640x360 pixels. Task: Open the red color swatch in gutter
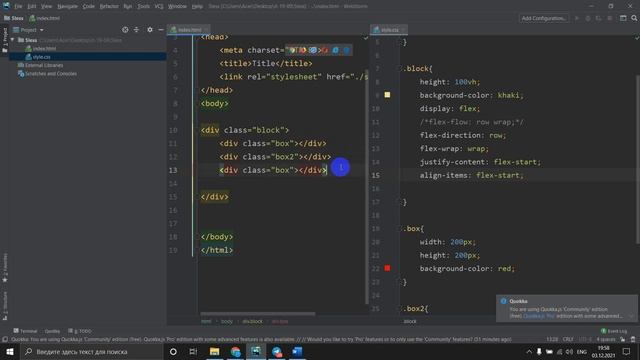(387, 268)
